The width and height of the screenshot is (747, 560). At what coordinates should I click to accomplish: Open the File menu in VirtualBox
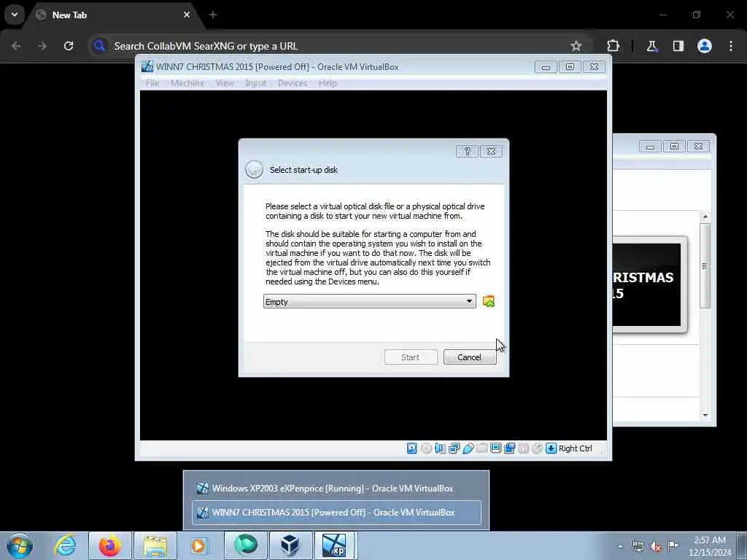click(x=152, y=83)
